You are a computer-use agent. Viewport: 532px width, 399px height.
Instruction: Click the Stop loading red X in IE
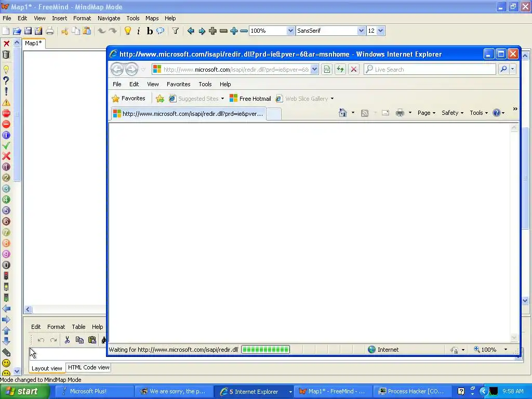(353, 69)
